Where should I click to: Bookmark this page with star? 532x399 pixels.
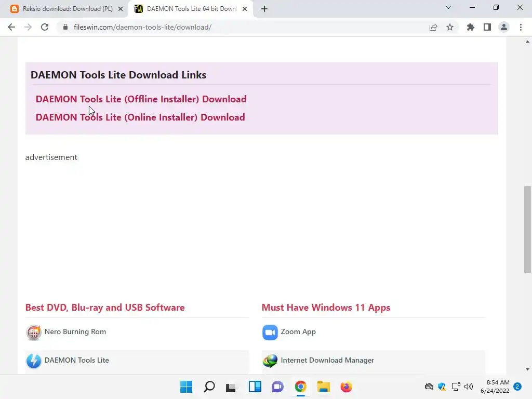(x=450, y=27)
